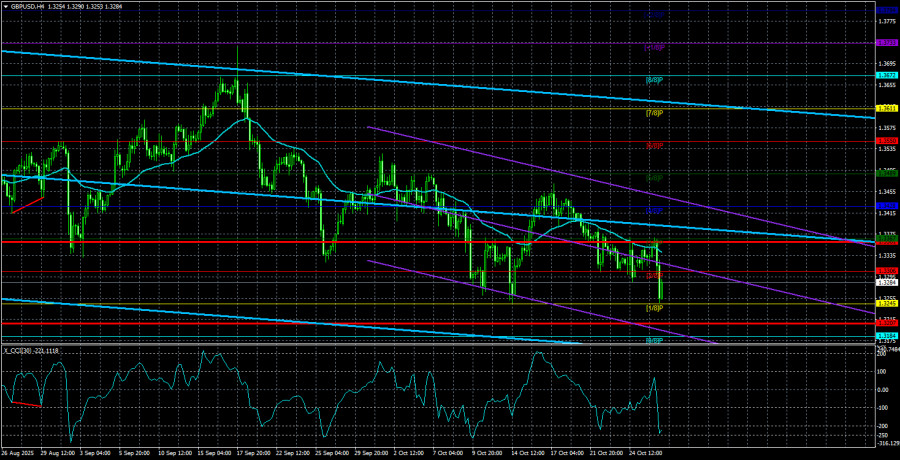Click the 1.3611 yellow price tag

(886, 108)
